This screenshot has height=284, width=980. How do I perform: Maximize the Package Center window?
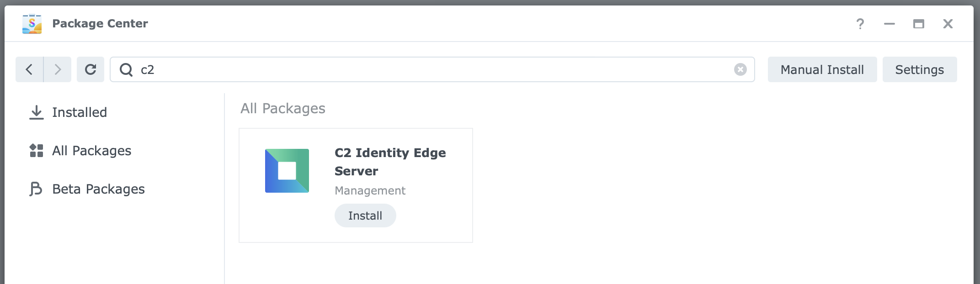pyautogui.click(x=919, y=24)
